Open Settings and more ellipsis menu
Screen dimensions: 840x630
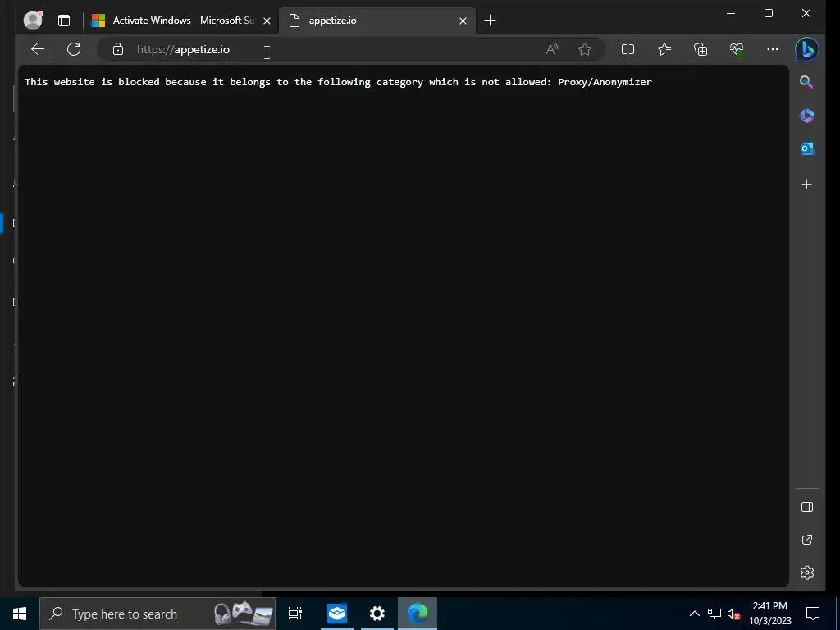click(x=773, y=49)
